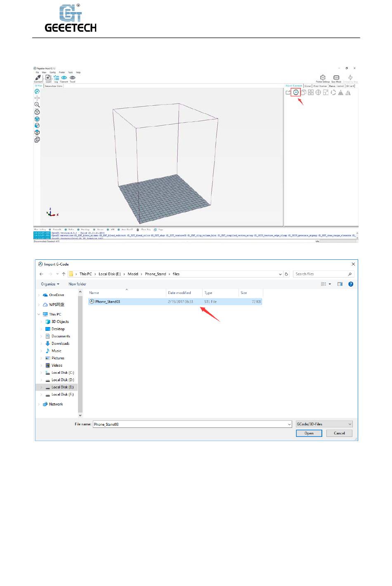Click into the Search files field

coord(323,274)
